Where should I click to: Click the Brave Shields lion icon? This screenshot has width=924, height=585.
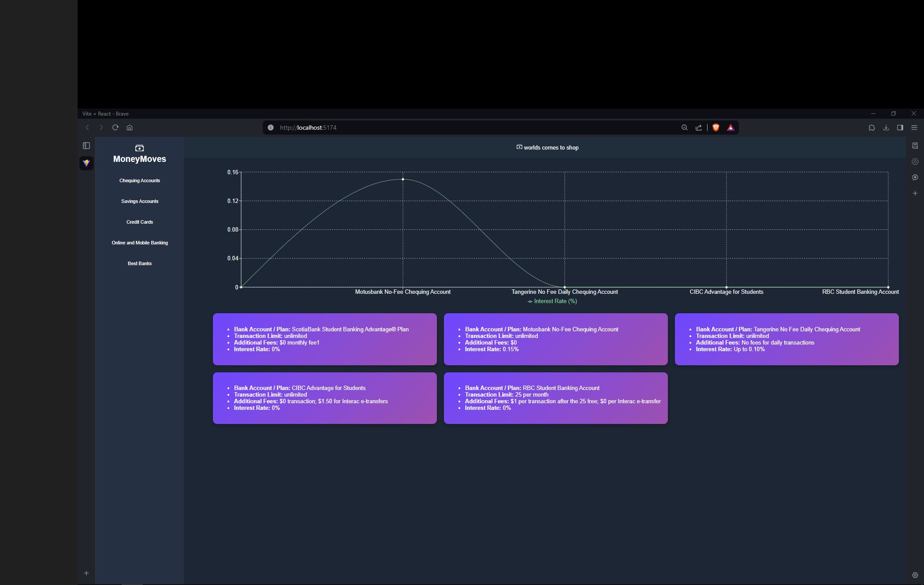pyautogui.click(x=716, y=127)
